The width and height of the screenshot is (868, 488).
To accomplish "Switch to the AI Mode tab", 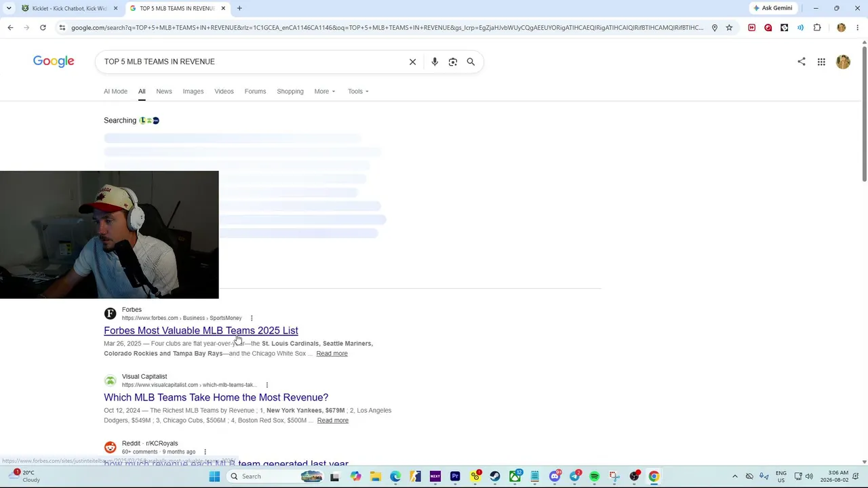I will coord(115,91).
